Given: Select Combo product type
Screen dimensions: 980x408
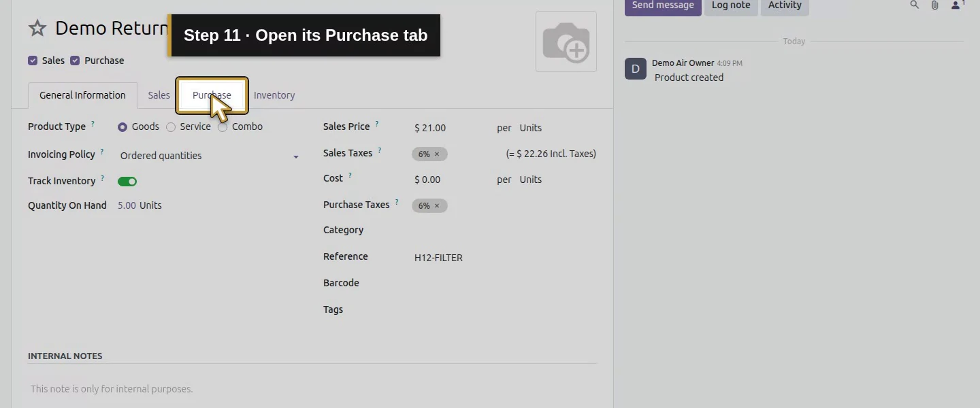Looking at the screenshot, I should coord(223,127).
